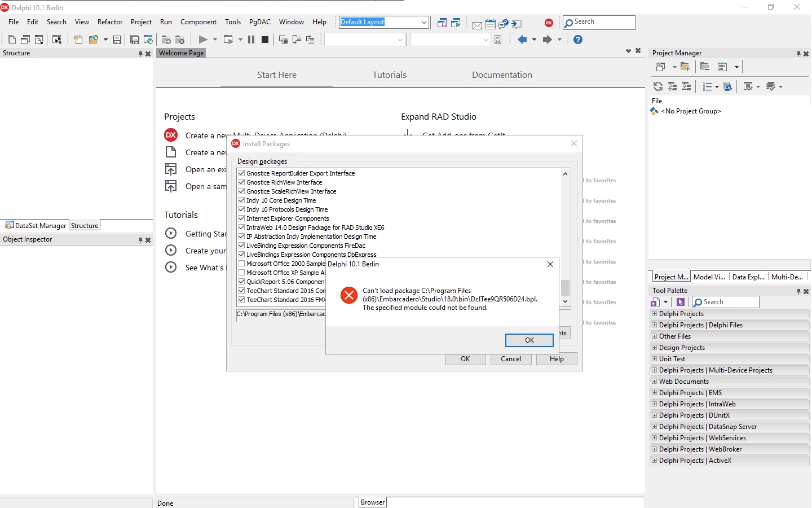The width and height of the screenshot is (812, 508).
Task: Click the pointer arrow icon in Tool Palette
Action: point(681,302)
